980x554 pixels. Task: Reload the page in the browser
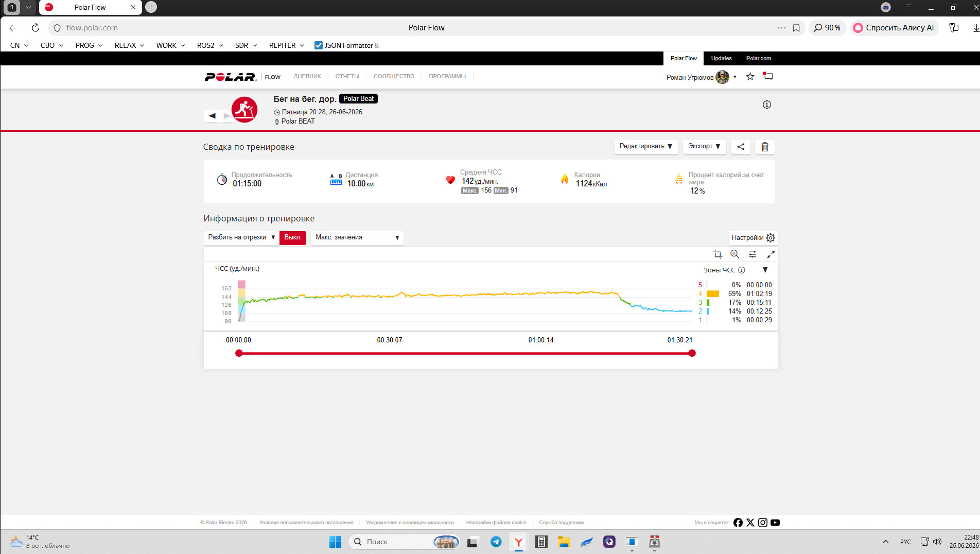click(35, 28)
